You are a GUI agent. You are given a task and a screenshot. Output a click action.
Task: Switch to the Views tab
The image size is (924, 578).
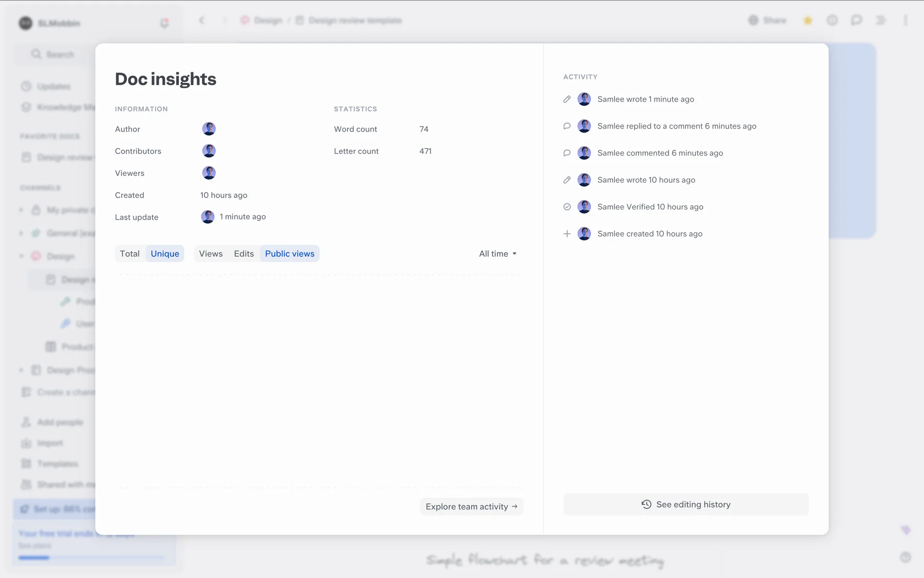point(211,254)
